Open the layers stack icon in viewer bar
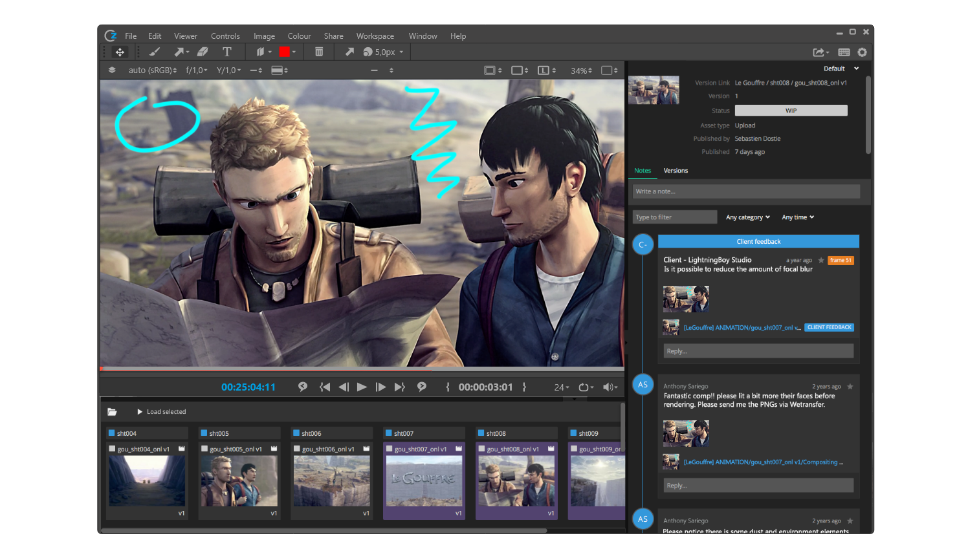Viewport: 968px width, 560px height. [x=112, y=70]
